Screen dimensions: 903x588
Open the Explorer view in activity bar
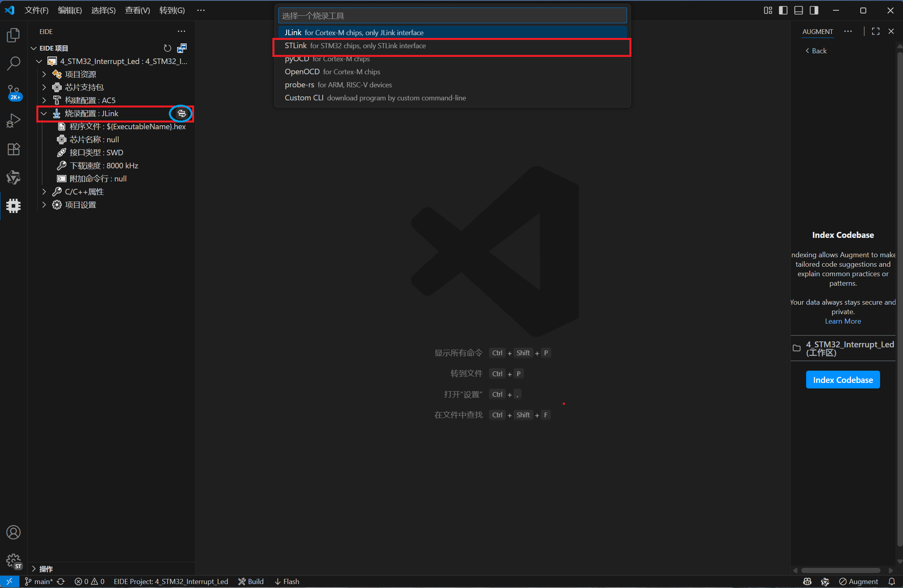(13, 35)
